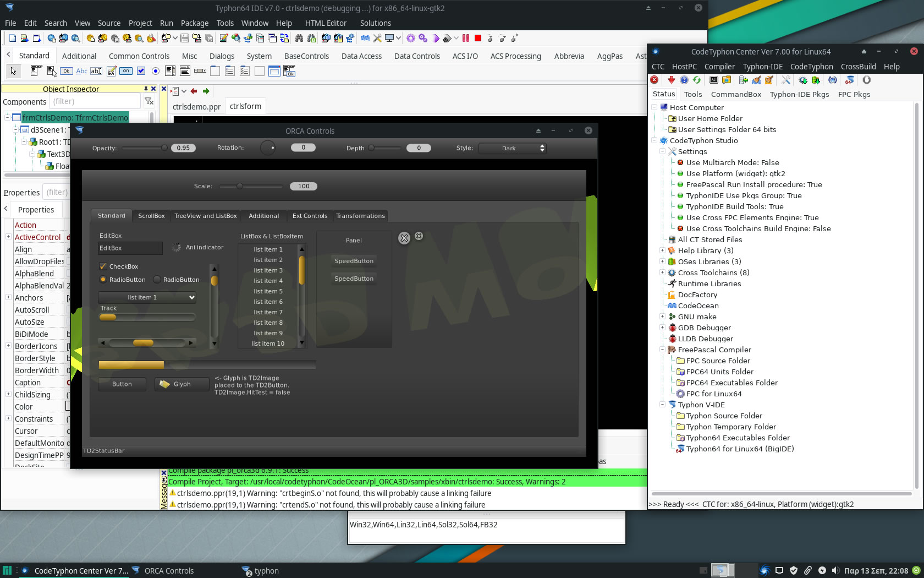Switch to the Common Controls palette tab
The image size is (924, 578).
coord(139,56)
